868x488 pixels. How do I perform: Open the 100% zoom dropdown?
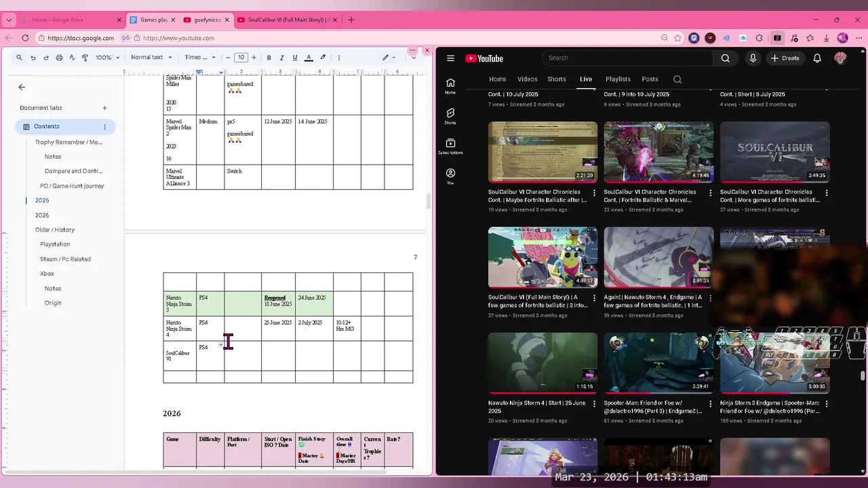click(x=107, y=58)
